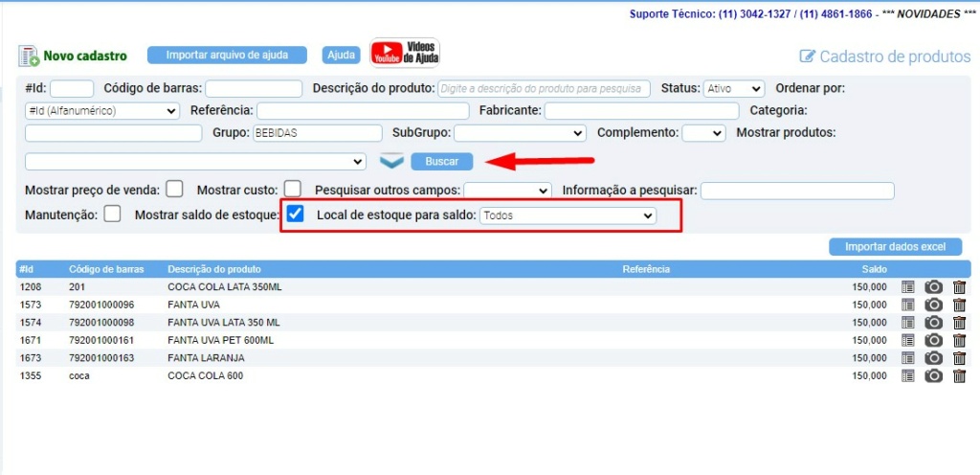Image resolution: width=980 pixels, height=475 pixels.
Task: Focus the Código de barras search field
Action: click(x=254, y=89)
